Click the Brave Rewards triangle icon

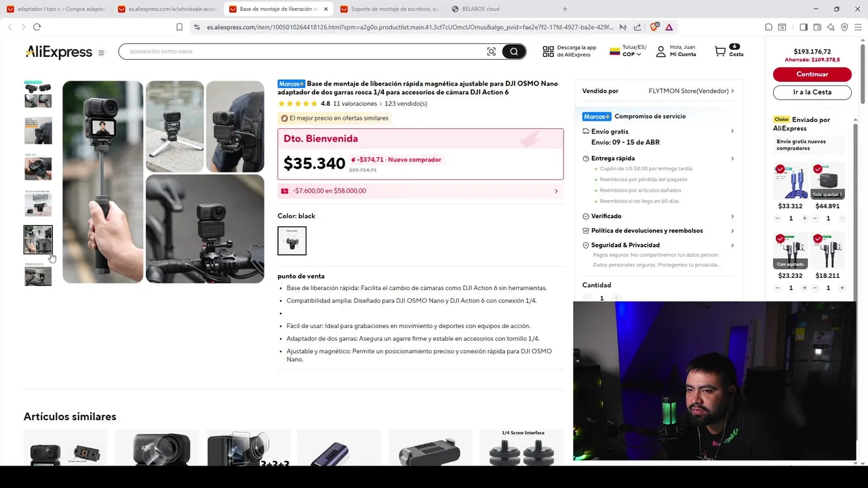point(669,27)
